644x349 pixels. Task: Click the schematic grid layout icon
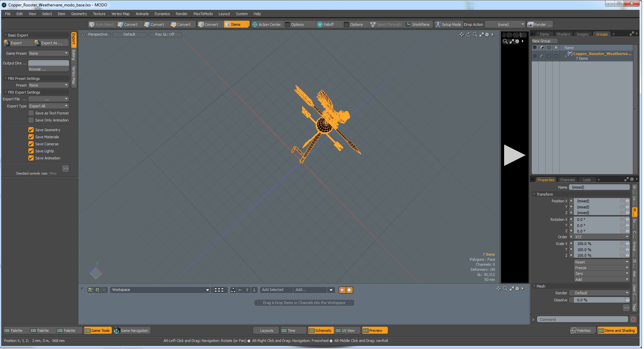219,290
